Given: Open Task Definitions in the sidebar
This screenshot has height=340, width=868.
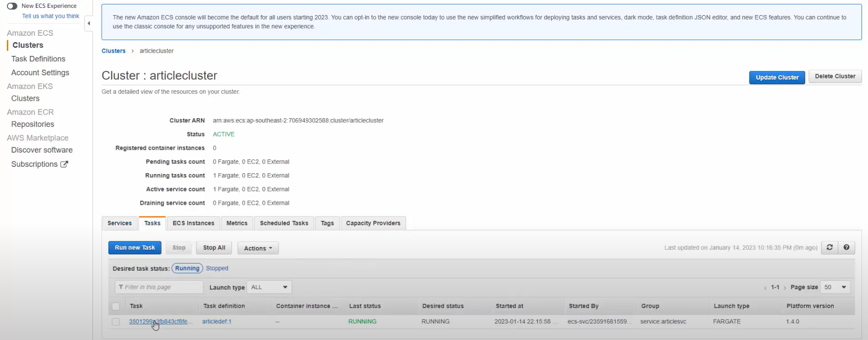Looking at the screenshot, I should (38, 59).
